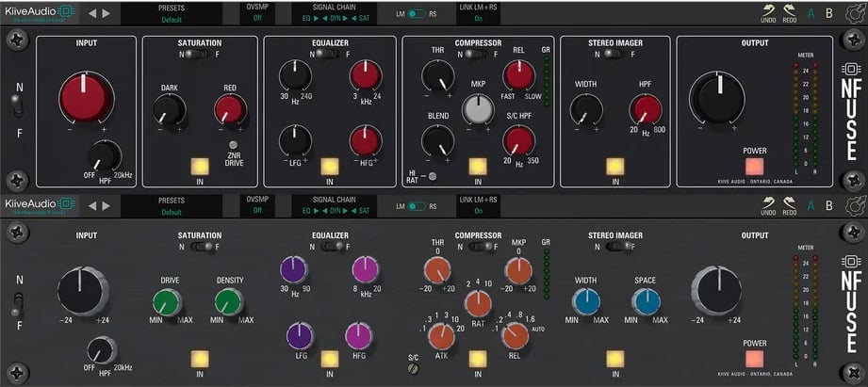Click HPF knob under bottom plugin INPUT

102,350
